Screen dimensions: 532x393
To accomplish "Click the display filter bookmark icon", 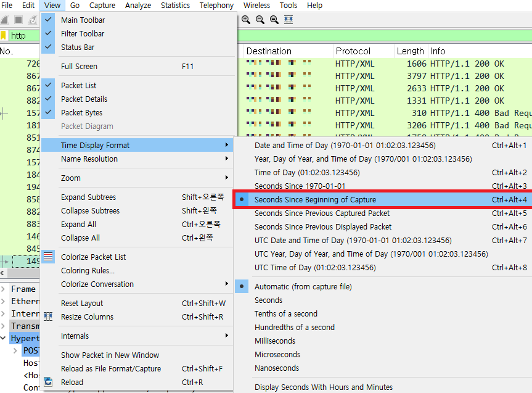I will tap(3, 35).
